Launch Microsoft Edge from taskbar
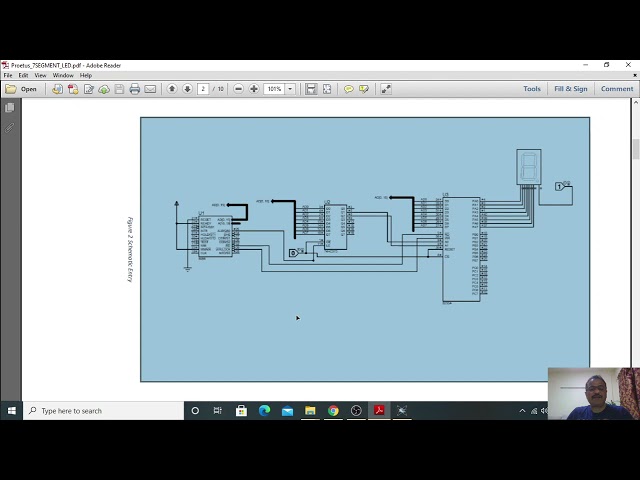This screenshot has width=640, height=480. pos(264,411)
